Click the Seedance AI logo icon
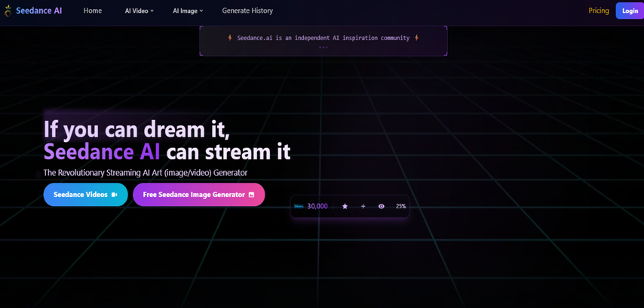The image size is (644, 308). click(8, 11)
